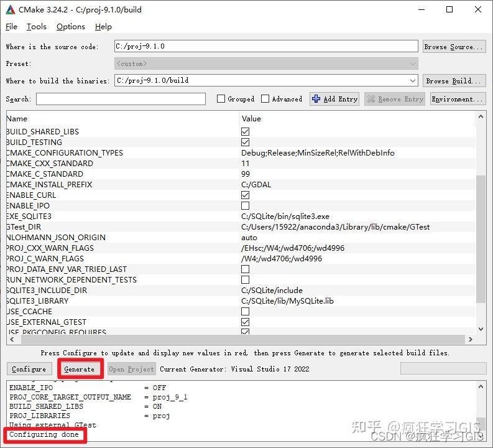The image size is (493, 448).
Task: Select NLOHMANN_JSON_ORIGIN value auto
Action: pos(249,238)
